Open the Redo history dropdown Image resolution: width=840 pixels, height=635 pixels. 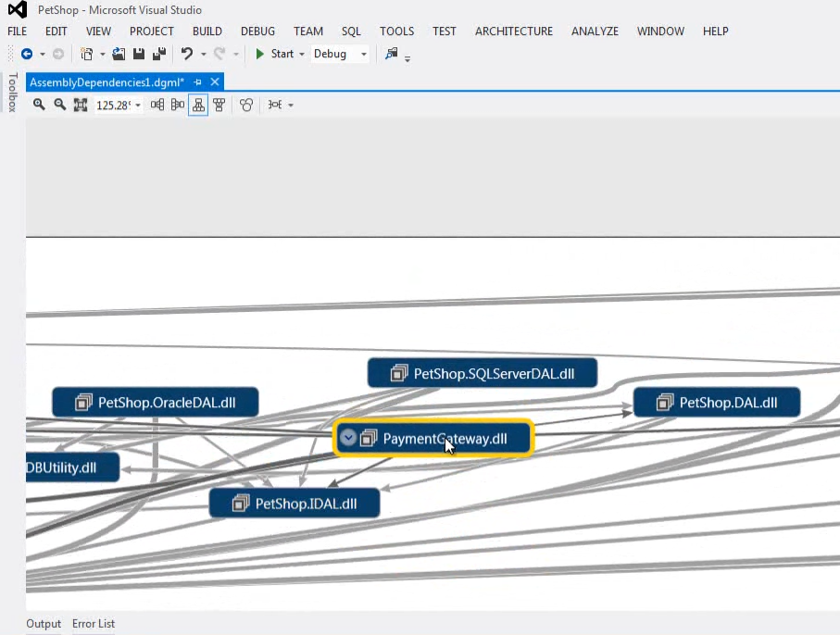tap(236, 54)
